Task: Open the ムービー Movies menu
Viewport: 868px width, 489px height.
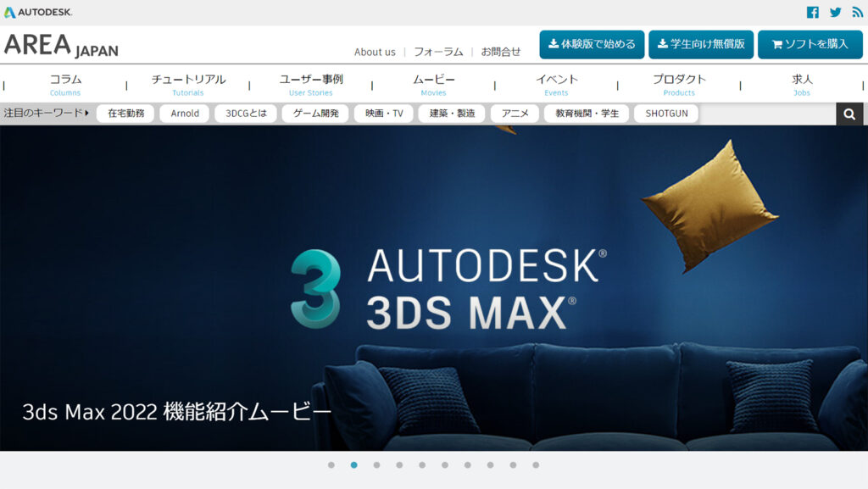Action: coord(433,86)
